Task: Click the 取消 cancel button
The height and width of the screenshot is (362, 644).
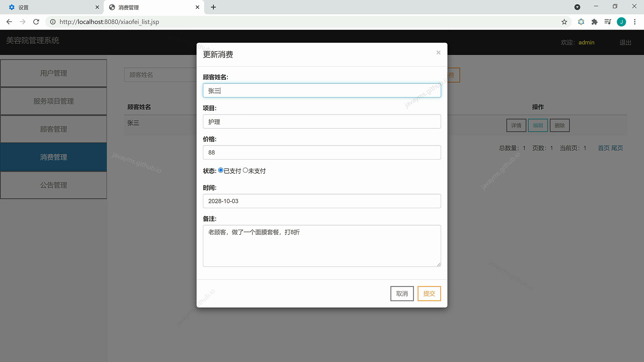Action: [402, 294]
